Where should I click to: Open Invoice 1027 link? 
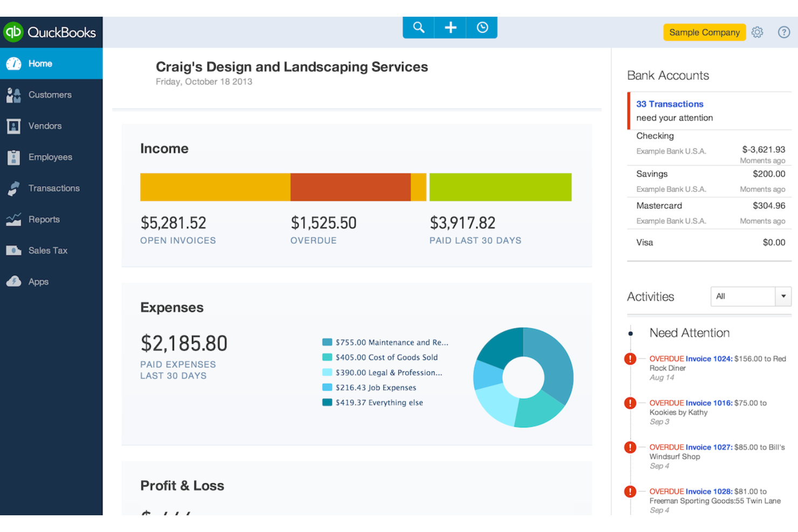point(709,447)
